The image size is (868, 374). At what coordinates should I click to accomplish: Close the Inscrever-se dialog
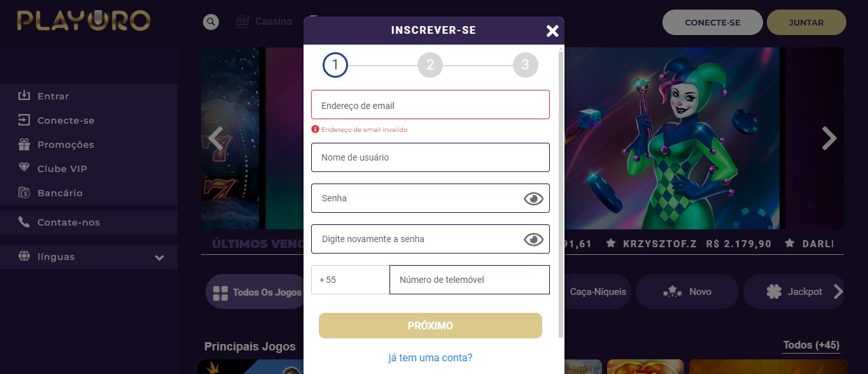tap(552, 31)
